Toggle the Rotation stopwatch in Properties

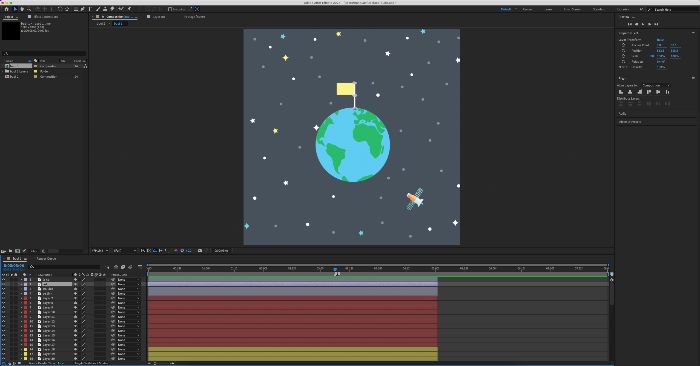[x=624, y=62]
